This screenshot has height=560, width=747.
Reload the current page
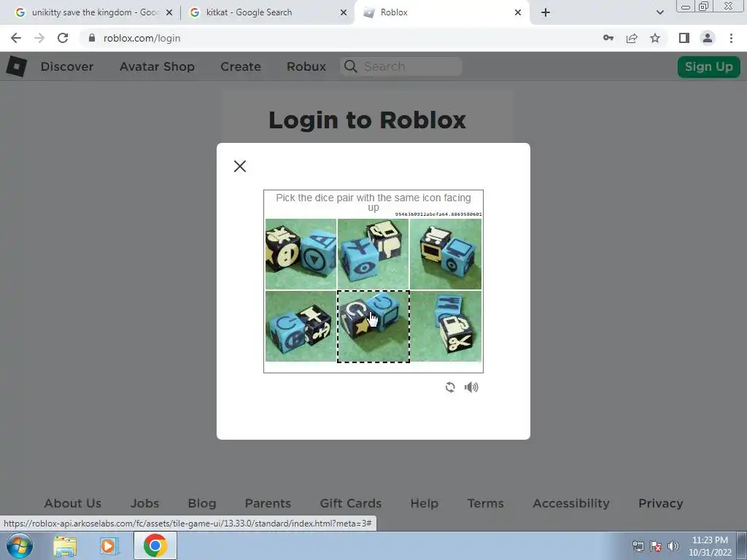pyautogui.click(x=63, y=38)
